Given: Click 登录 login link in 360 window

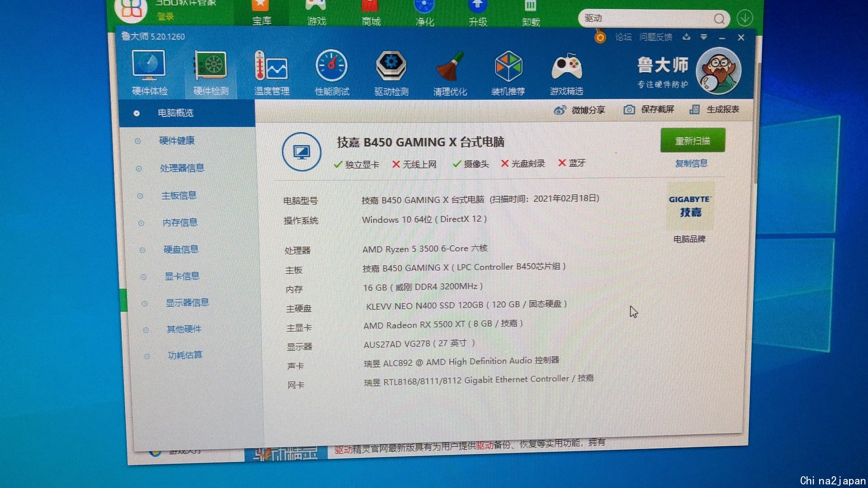Looking at the screenshot, I should pos(165,17).
